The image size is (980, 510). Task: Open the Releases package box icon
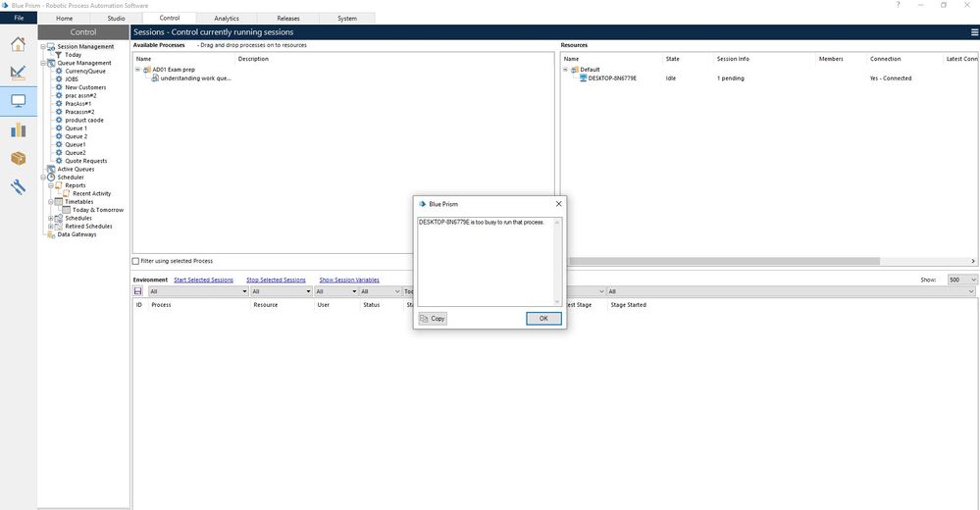point(18,159)
